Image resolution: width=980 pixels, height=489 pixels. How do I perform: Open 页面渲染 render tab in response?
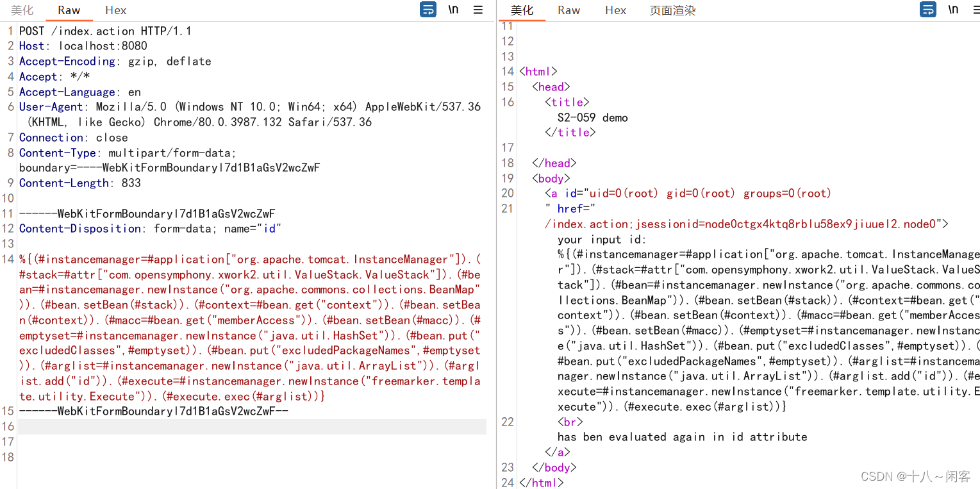click(672, 10)
